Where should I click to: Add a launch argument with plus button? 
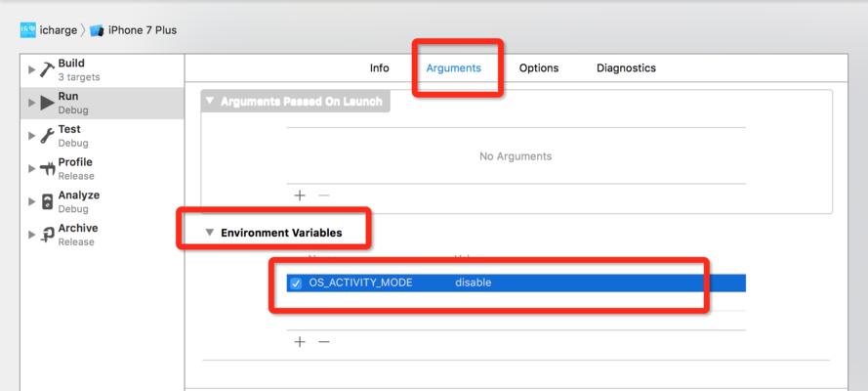[x=300, y=195]
